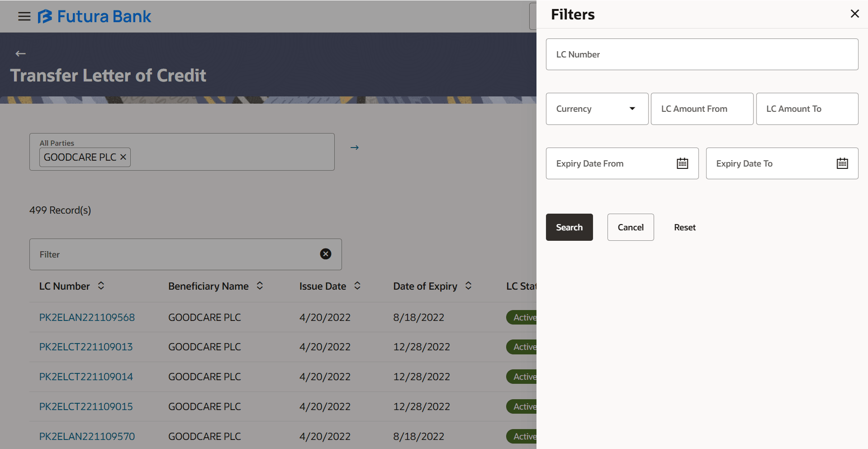Screen dimensions: 868x449
Task: Clear the Filter search field
Action: click(325, 254)
